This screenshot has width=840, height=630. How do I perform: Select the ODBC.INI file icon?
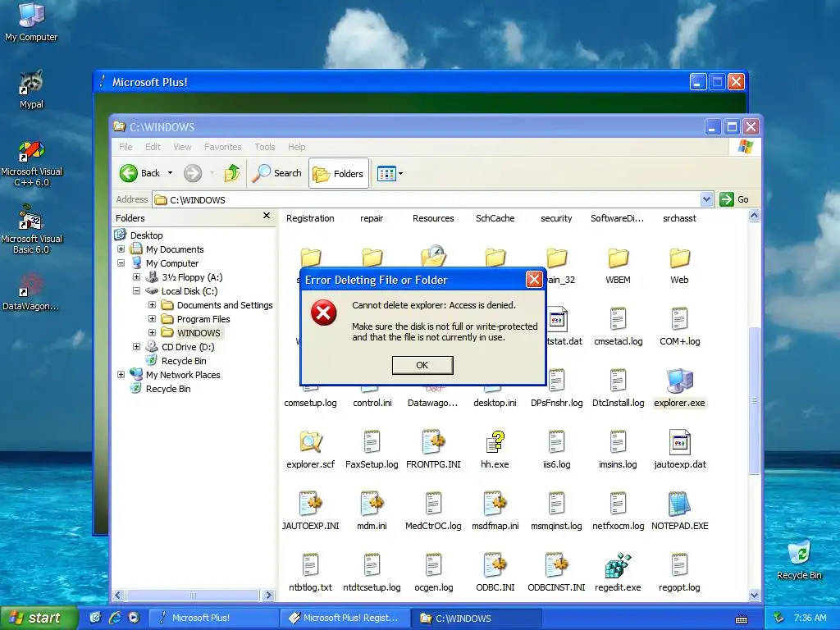click(495, 566)
